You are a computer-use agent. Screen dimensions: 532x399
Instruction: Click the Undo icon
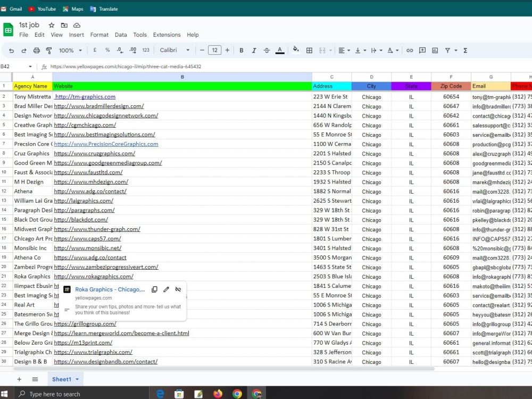(11, 50)
